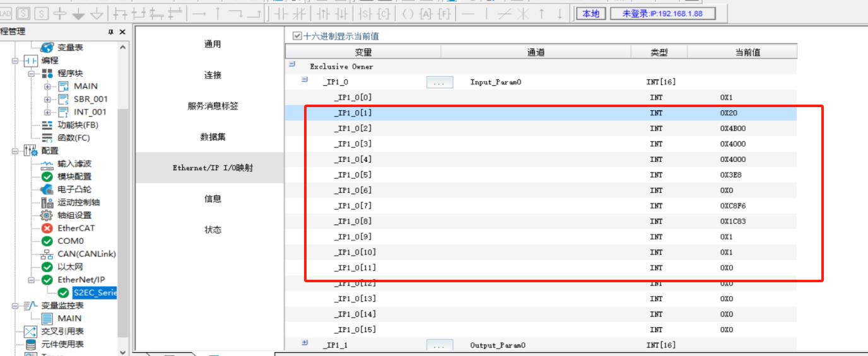Viewport: 868px width, 356px height.
Task: Click the ... button for _IP1_1
Action: 440,345
